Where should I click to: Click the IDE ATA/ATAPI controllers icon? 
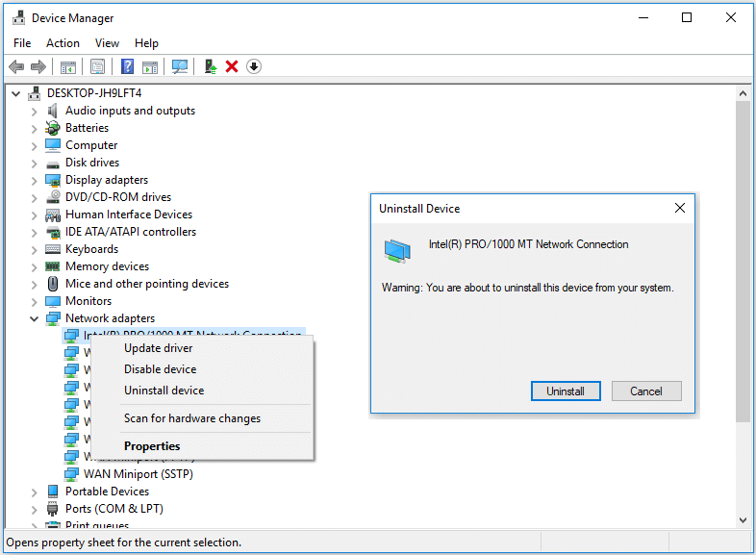pyautogui.click(x=53, y=233)
